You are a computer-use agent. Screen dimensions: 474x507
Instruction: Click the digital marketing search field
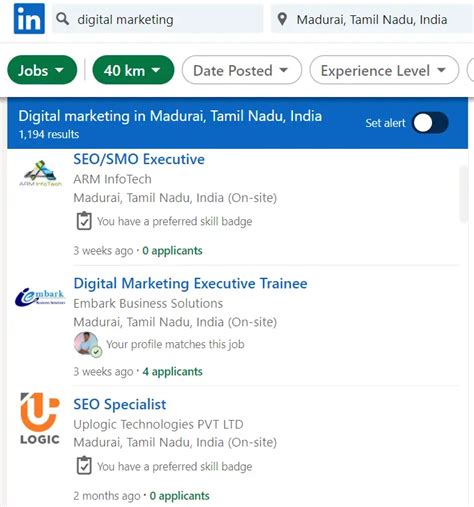[x=158, y=19]
